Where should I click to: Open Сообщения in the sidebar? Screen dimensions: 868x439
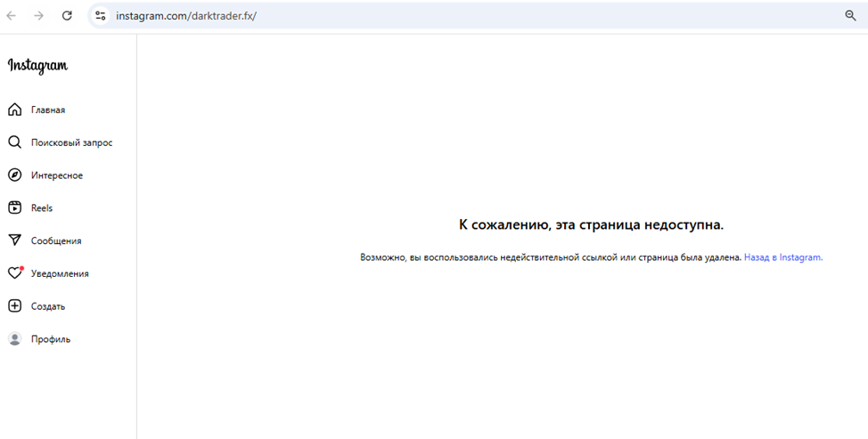56,241
